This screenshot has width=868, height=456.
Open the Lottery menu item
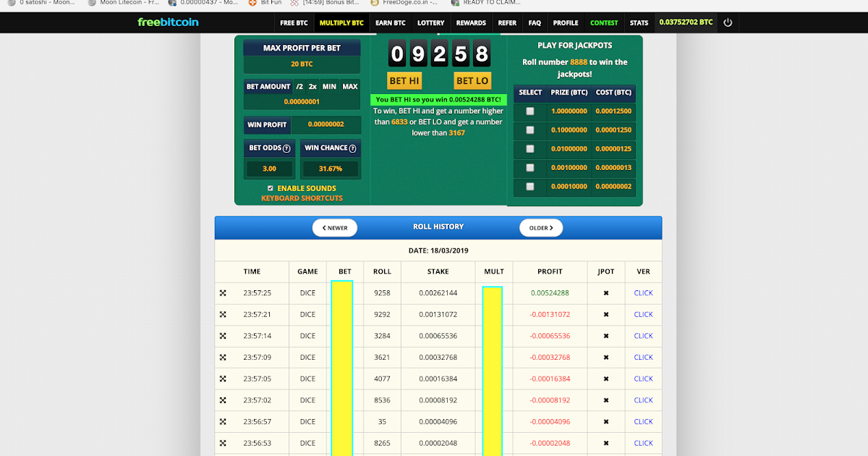pyautogui.click(x=430, y=22)
